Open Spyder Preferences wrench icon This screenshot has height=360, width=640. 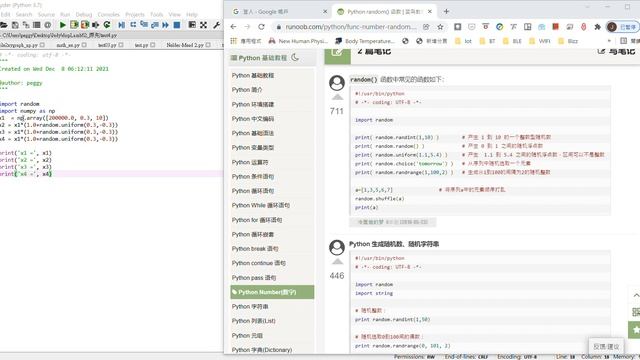[216, 25]
